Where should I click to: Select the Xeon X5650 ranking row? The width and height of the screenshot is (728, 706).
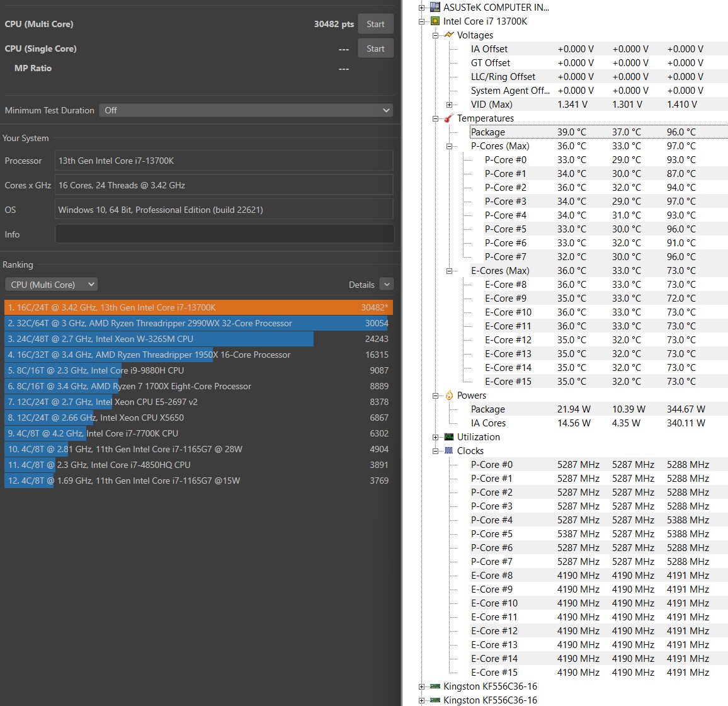pos(198,418)
